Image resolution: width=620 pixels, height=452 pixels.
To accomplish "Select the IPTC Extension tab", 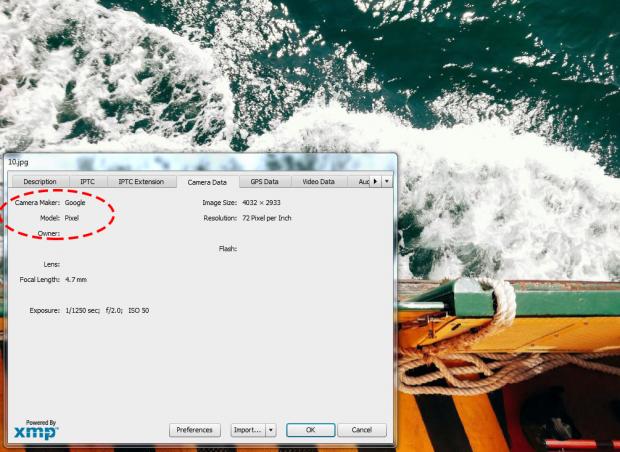I will click(141, 181).
